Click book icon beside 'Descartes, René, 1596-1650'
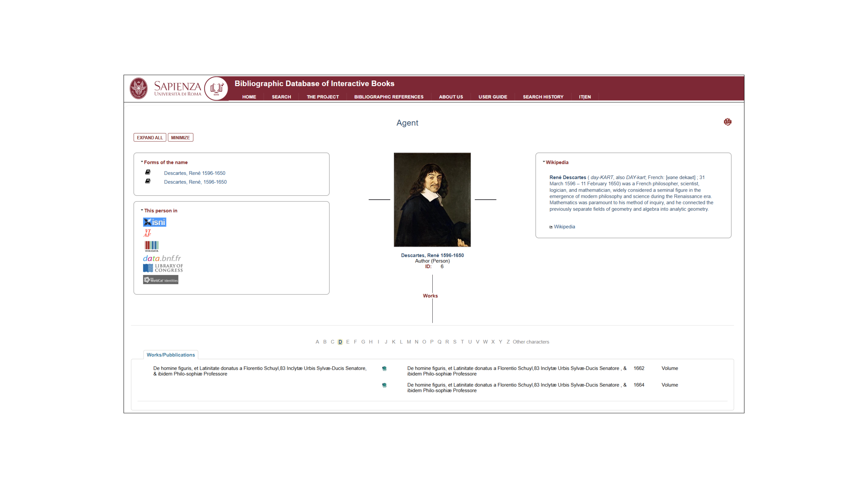The image size is (868, 488). coord(148,181)
